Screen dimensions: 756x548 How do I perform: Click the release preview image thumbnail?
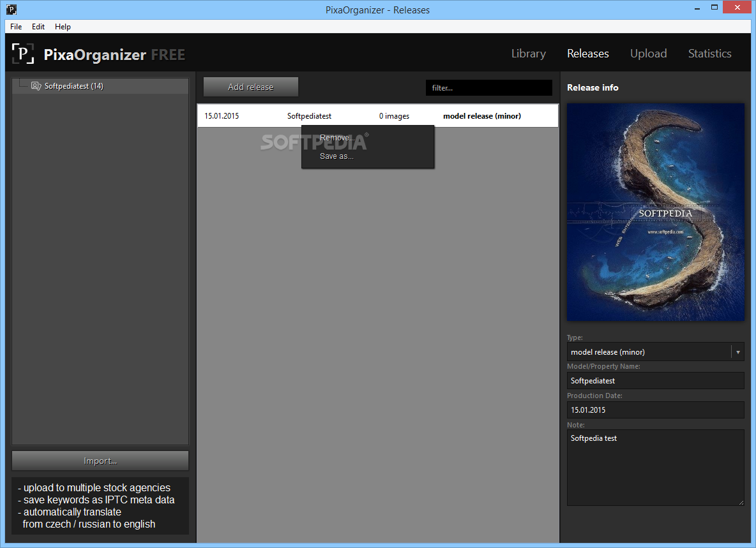[x=655, y=212]
